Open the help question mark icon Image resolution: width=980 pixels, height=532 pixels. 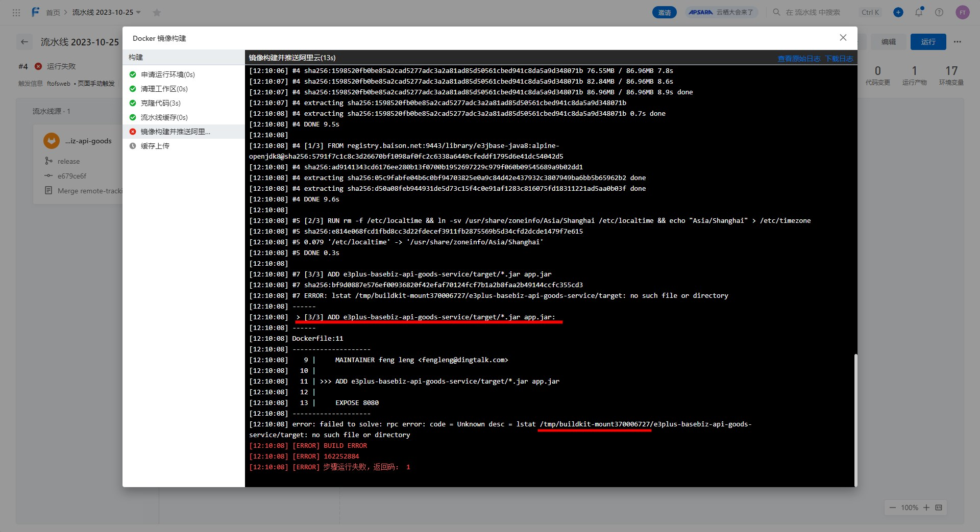tap(939, 12)
